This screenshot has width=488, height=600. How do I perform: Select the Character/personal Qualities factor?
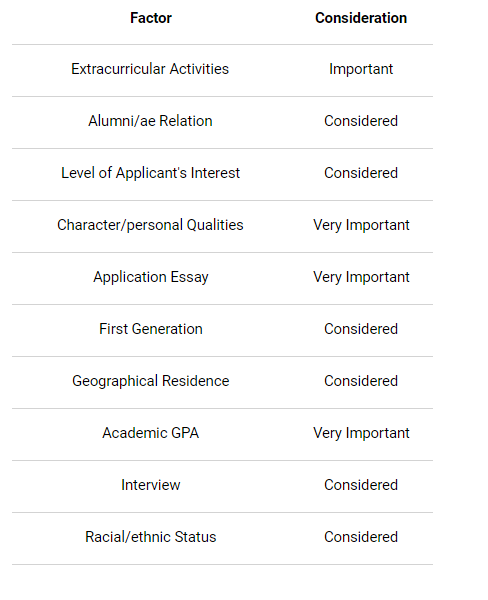point(150,225)
